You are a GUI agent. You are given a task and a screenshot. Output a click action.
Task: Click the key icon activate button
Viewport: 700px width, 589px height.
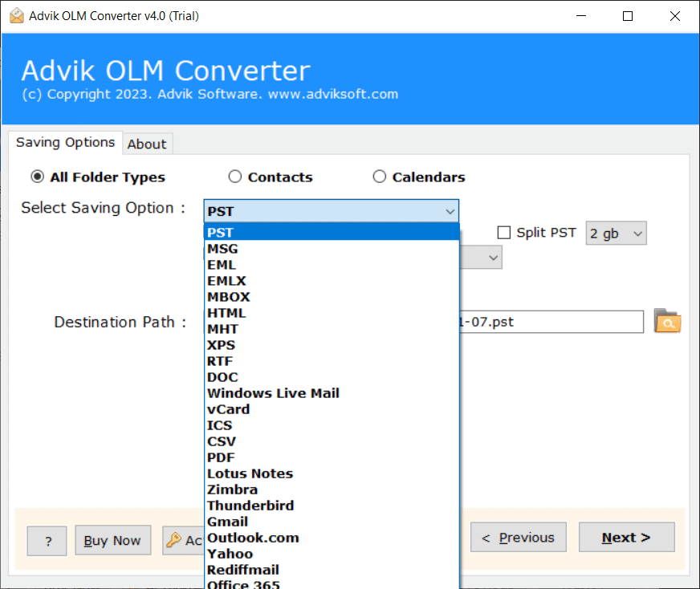pos(183,540)
